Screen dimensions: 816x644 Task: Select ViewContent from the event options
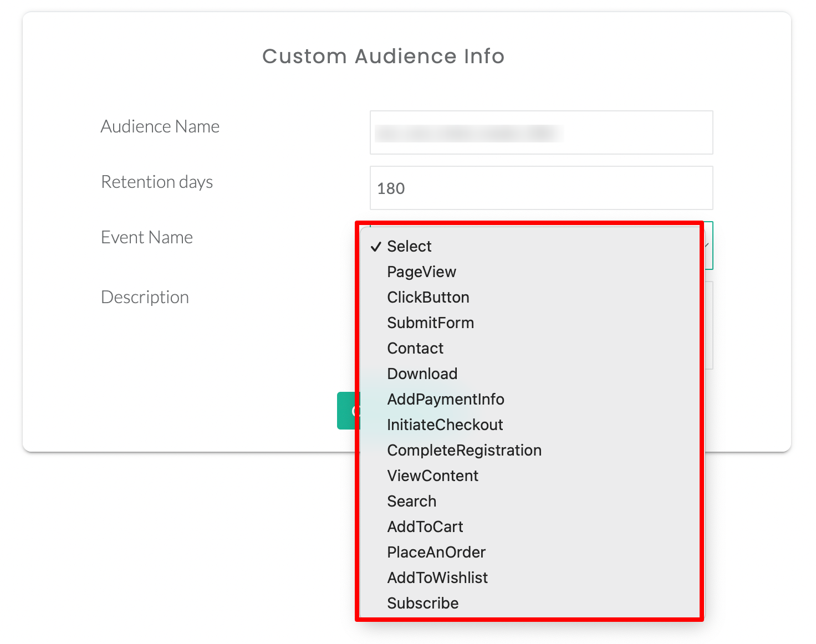pyautogui.click(x=432, y=476)
